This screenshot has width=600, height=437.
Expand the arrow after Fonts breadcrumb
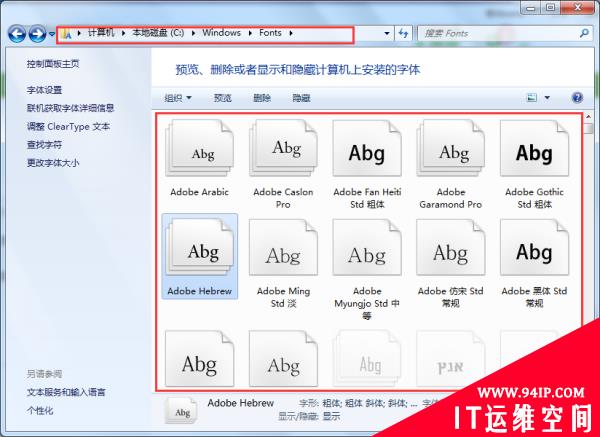(291, 33)
